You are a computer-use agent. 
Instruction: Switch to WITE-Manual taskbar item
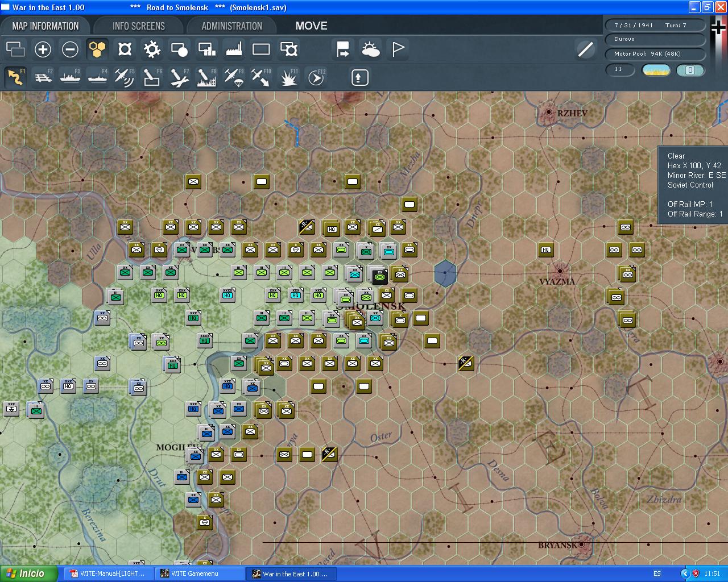point(108,573)
